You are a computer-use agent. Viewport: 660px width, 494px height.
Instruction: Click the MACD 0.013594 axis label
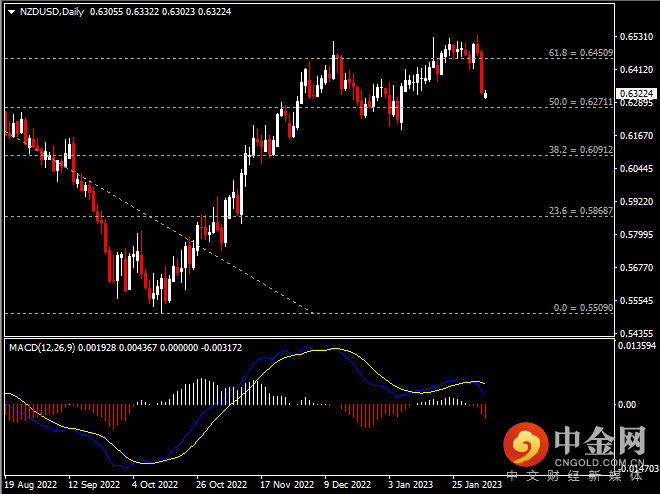(636, 346)
